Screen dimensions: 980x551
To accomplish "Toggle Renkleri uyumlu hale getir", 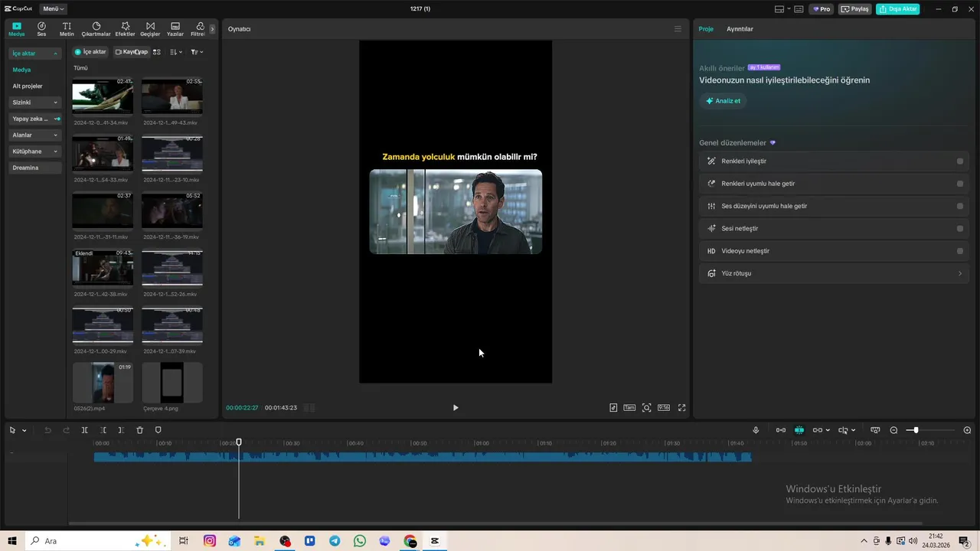I will (x=960, y=184).
